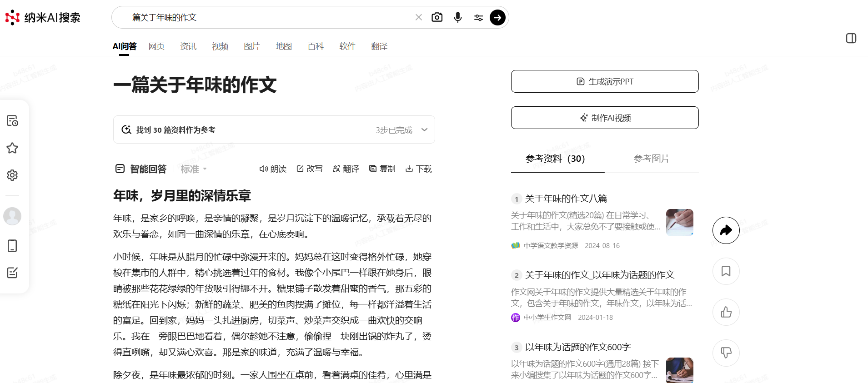Screen dimensions: 868x383
Task: Open reference 以年味为话题的作文600字
Action: [x=578, y=347]
